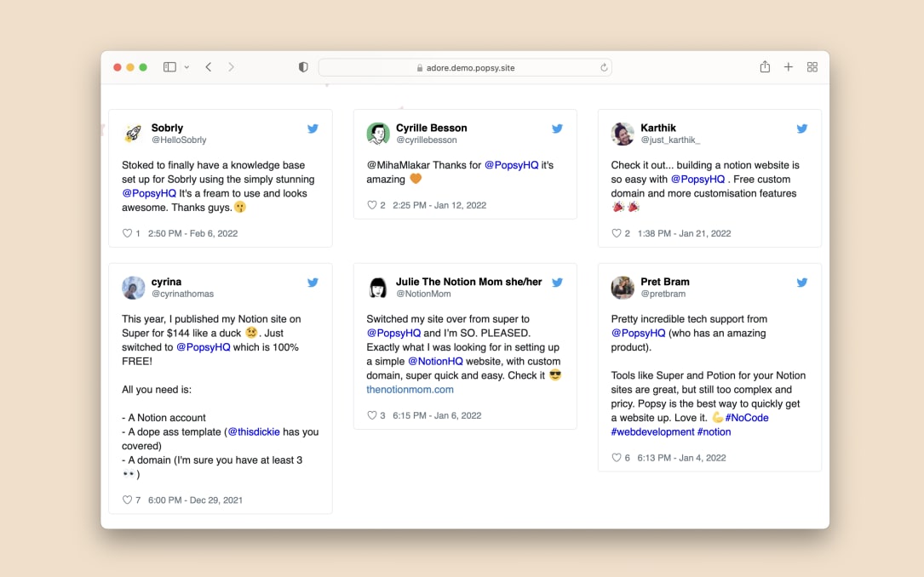Open sidebar options dropdown chevron
Viewport: 924px width, 577px height.
[x=187, y=67]
